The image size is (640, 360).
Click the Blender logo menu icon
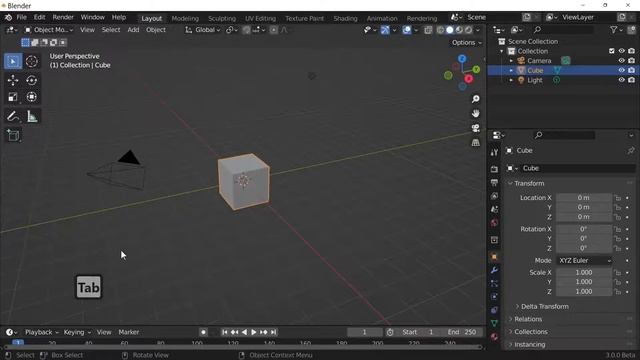(x=8, y=18)
